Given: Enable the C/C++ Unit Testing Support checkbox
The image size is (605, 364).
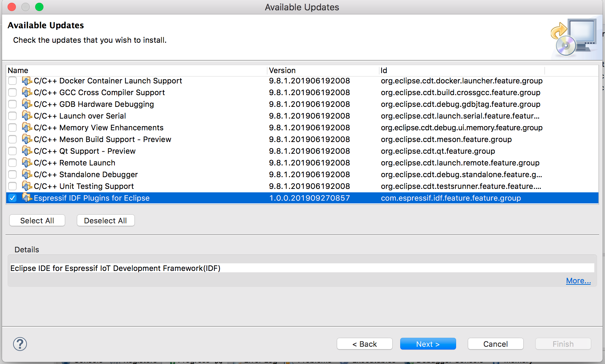Looking at the screenshot, I should 12,186.
